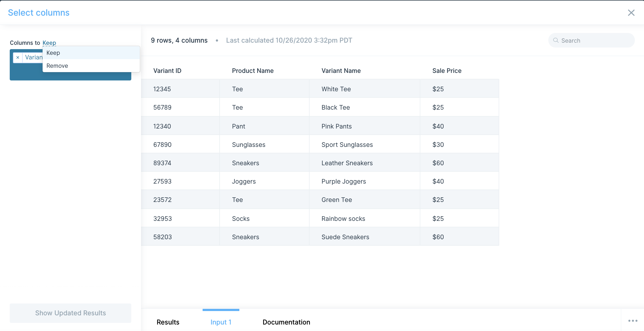Select the Input 1 tab
Viewport: 644px width, 331px height.
pyautogui.click(x=221, y=322)
